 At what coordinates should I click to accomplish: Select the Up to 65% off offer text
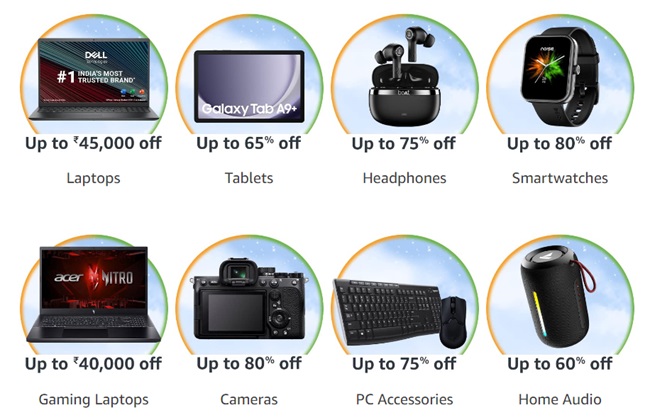249,143
